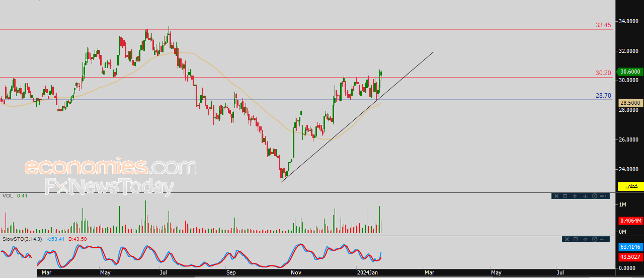
Task: Close the SlowSTO indicator panel
Action: (x=567, y=239)
